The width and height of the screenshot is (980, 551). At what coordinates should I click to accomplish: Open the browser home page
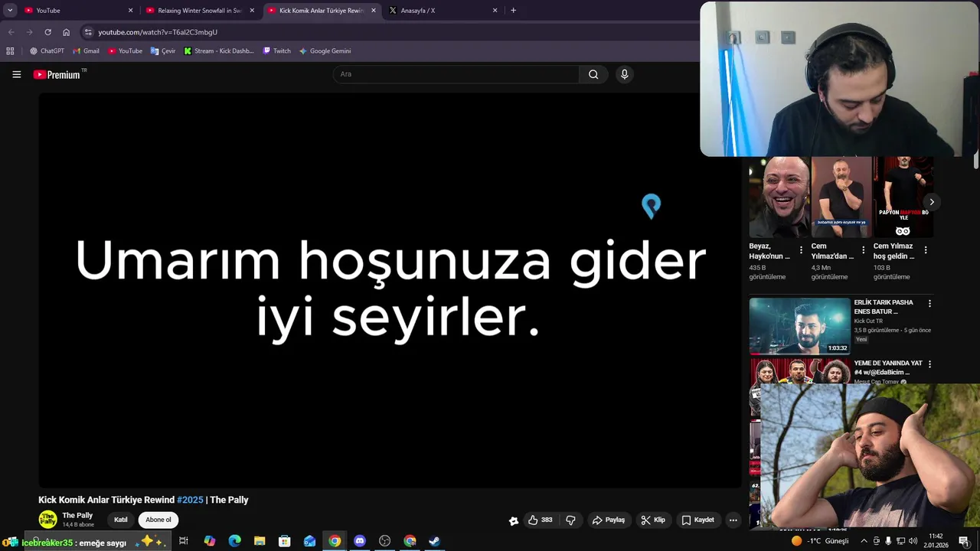click(x=66, y=32)
